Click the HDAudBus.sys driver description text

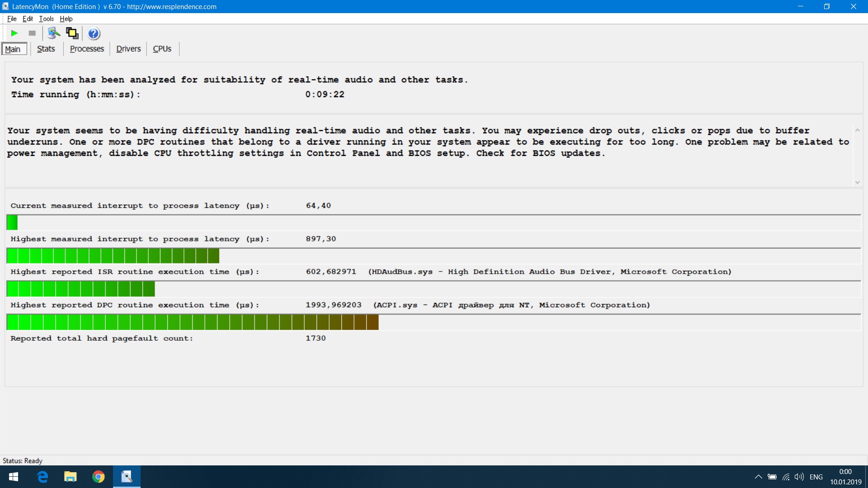tap(550, 272)
